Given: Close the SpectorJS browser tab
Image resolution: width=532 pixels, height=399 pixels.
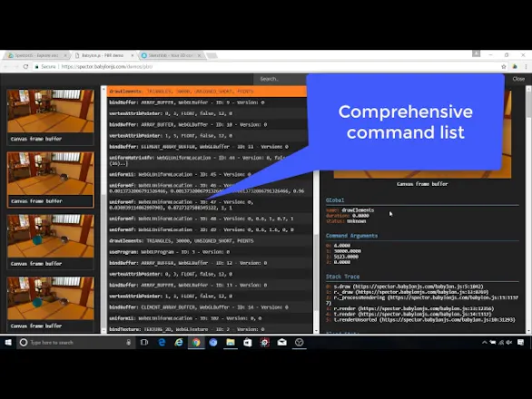Looking at the screenshot, I should 65,55.
